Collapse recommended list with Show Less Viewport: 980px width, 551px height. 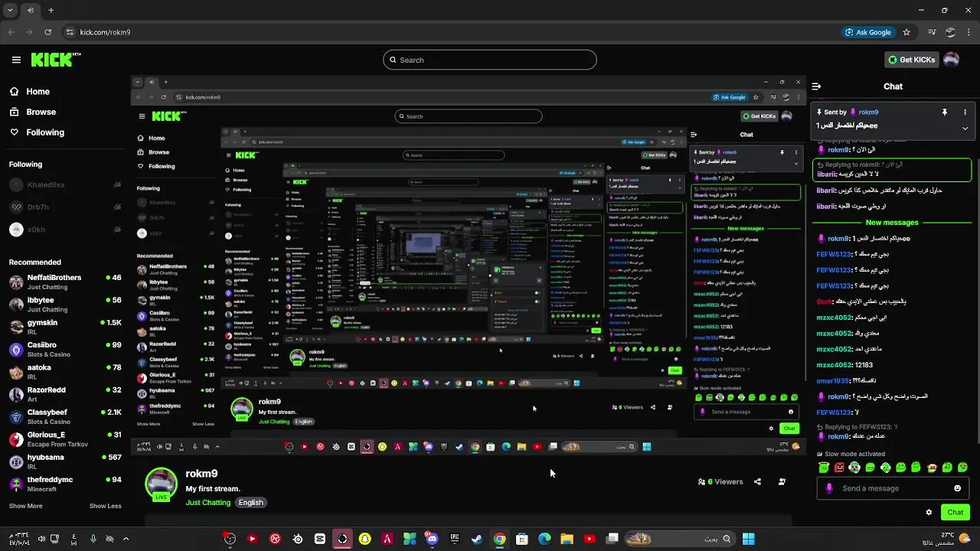click(105, 506)
